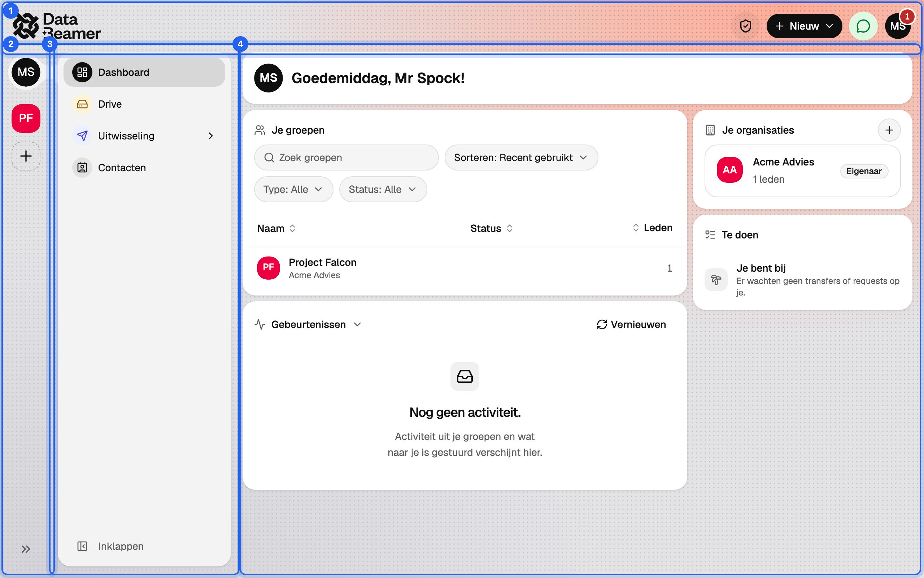Screen dimensions: 924x578
Task: Click the '1 leden' text
Action: click(x=768, y=179)
